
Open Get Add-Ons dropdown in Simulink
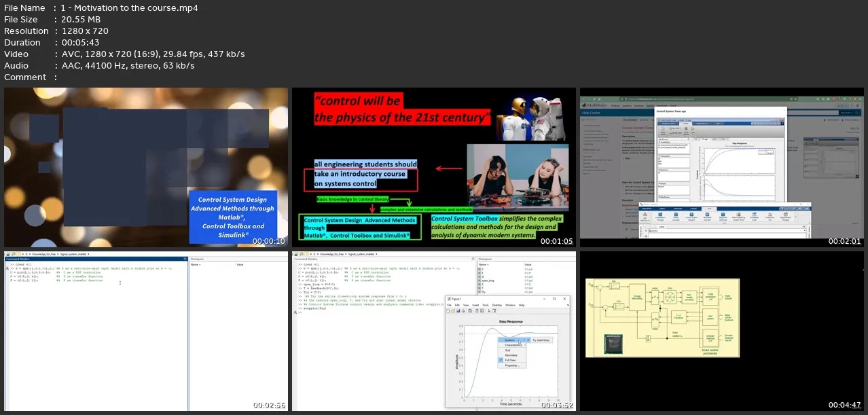pyautogui.click(x=645, y=217)
